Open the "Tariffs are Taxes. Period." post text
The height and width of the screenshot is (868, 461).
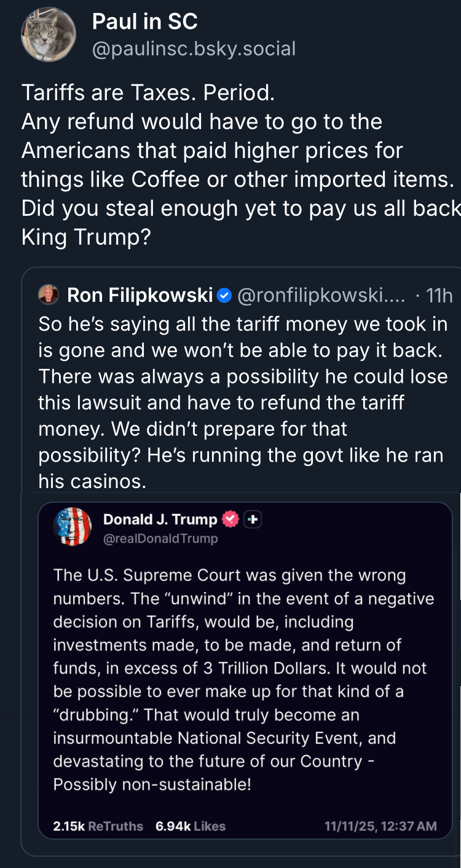click(148, 92)
